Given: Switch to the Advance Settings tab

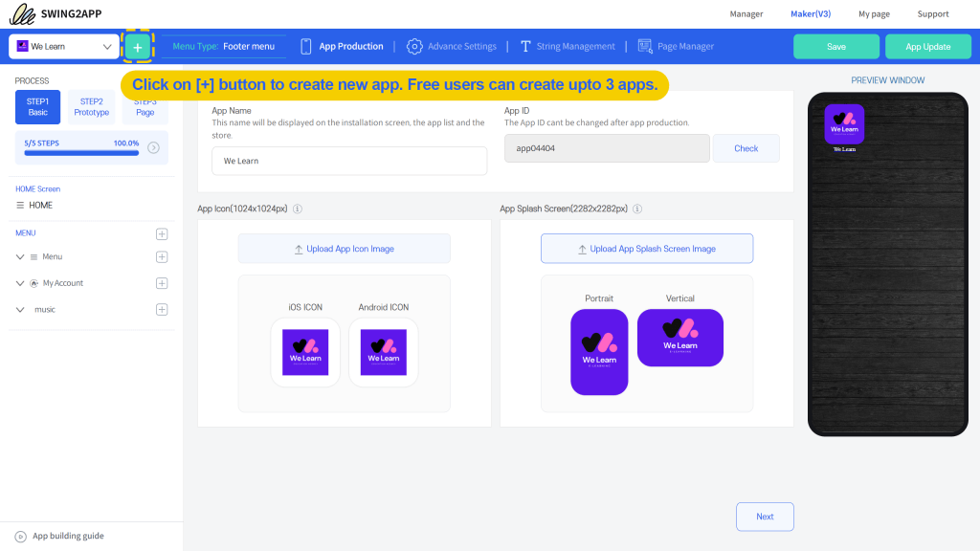Looking at the screenshot, I should [452, 46].
